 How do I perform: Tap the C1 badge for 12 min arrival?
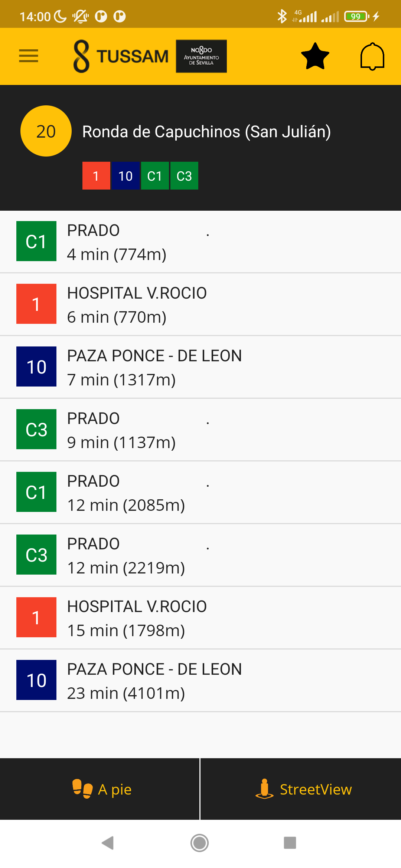click(36, 492)
